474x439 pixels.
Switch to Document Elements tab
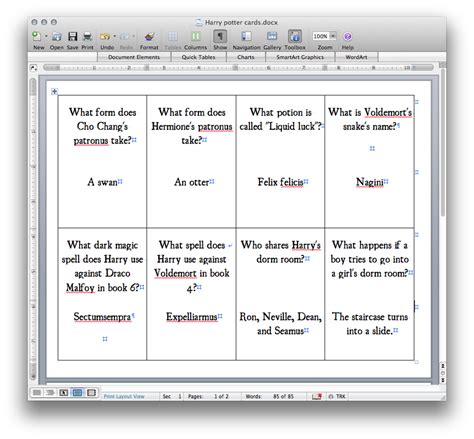click(x=134, y=57)
